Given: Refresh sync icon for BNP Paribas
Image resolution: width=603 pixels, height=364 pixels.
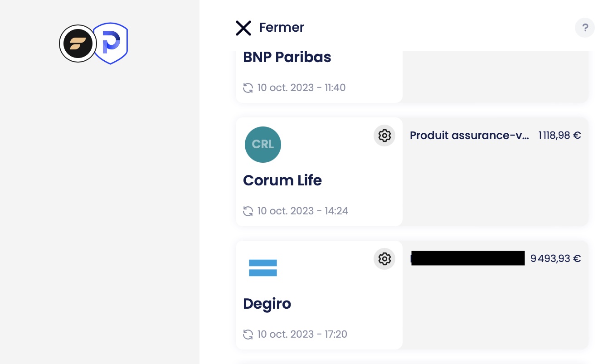Looking at the screenshot, I should tap(248, 88).
